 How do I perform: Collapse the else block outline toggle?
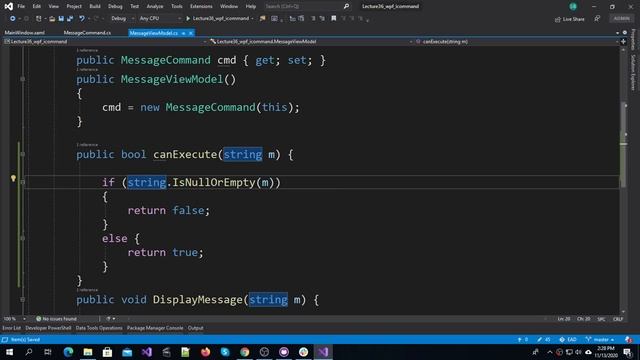pos(22,238)
